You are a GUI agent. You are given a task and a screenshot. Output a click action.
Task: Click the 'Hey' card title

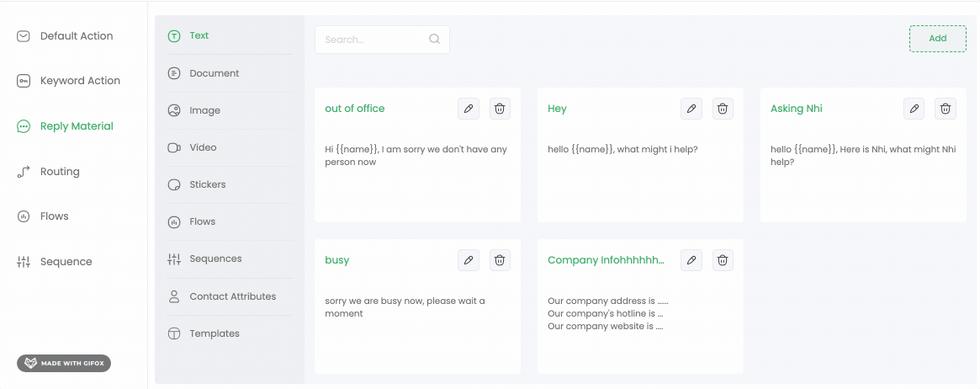[557, 109]
